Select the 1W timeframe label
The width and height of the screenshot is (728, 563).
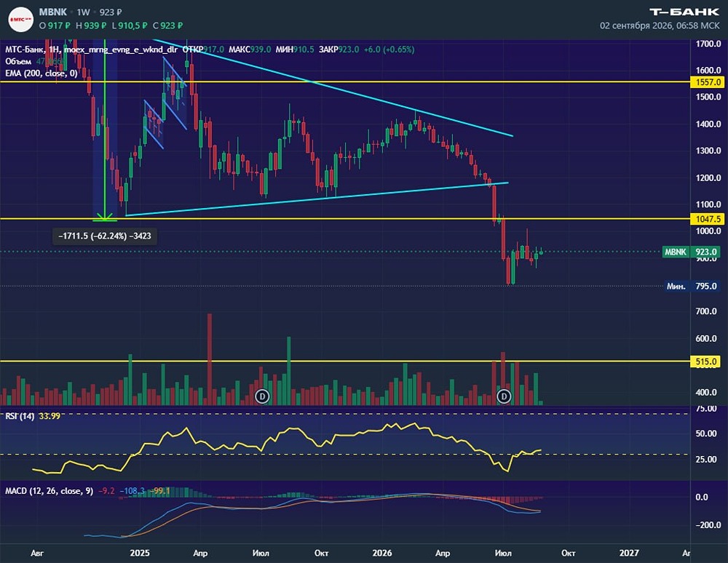coord(83,12)
